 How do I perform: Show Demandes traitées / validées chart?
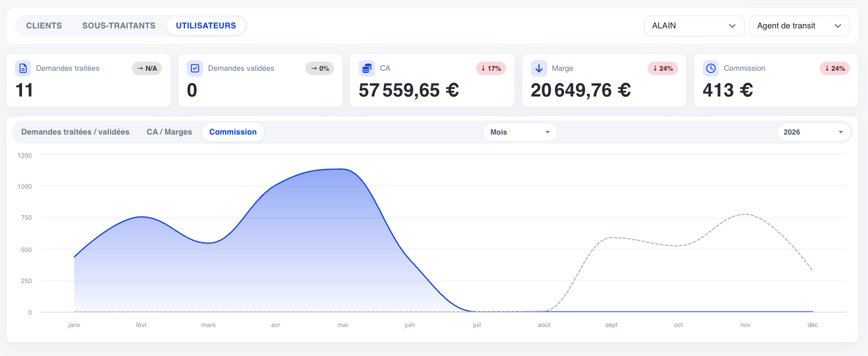click(x=75, y=132)
